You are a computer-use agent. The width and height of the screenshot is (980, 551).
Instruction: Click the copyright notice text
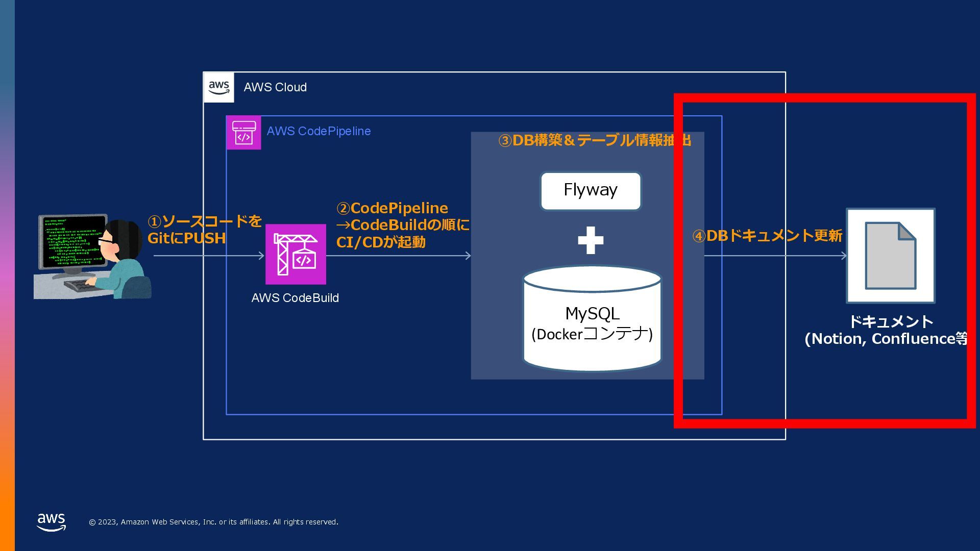(213, 522)
